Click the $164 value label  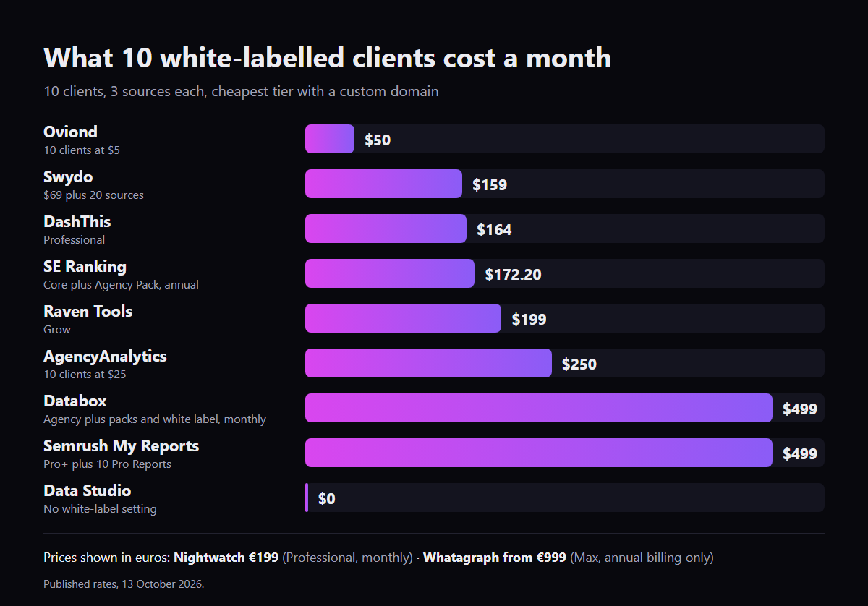[x=494, y=230]
